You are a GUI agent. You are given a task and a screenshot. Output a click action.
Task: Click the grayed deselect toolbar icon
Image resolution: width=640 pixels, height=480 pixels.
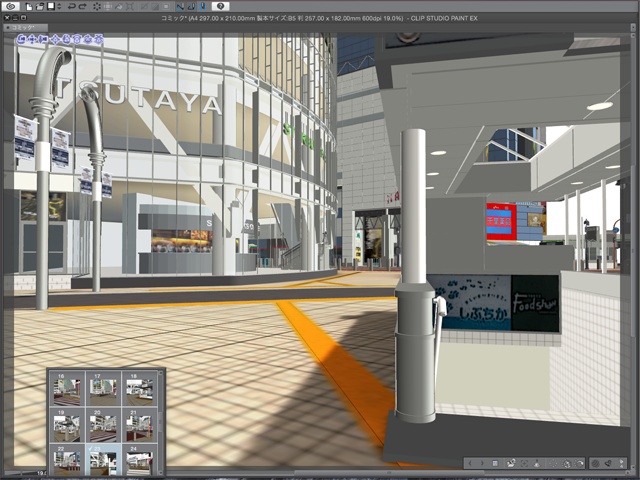pos(144,6)
